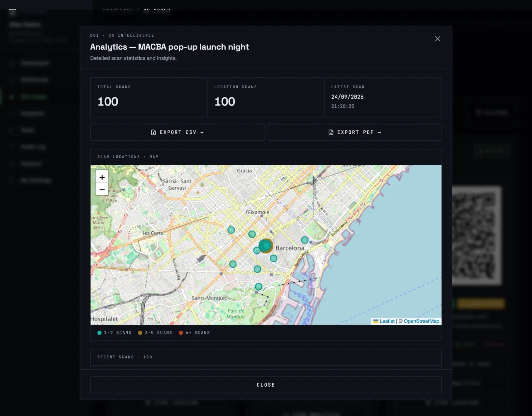Click the Hospitalet label on the map

tap(104, 319)
